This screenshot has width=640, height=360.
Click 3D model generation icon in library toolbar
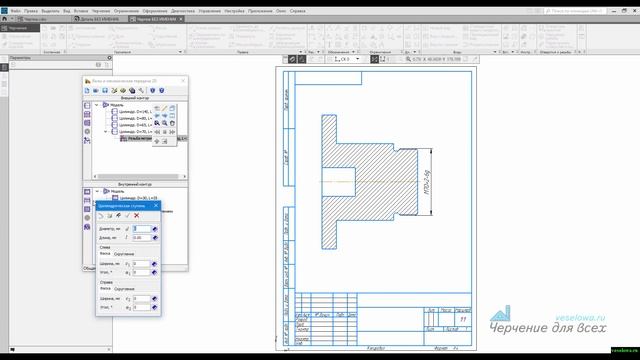pos(132,90)
